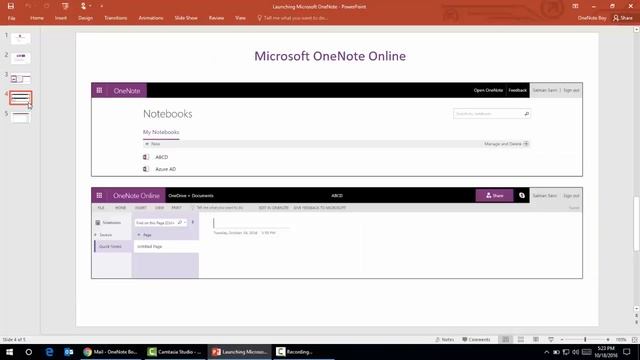Redo action in Quick Access Toolbar
The width and height of the screenshot is (640, 360).
[47, 6]
